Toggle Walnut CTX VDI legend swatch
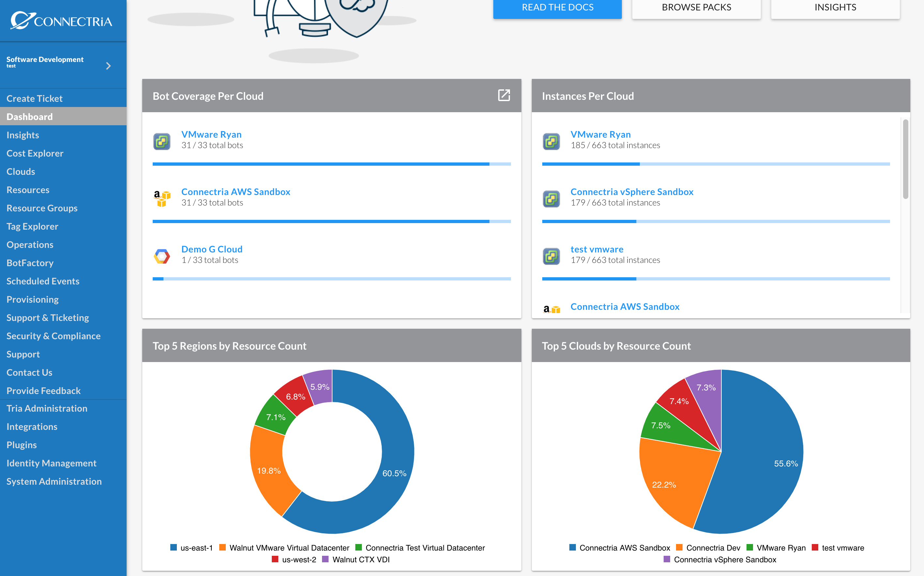 (325, 559)
